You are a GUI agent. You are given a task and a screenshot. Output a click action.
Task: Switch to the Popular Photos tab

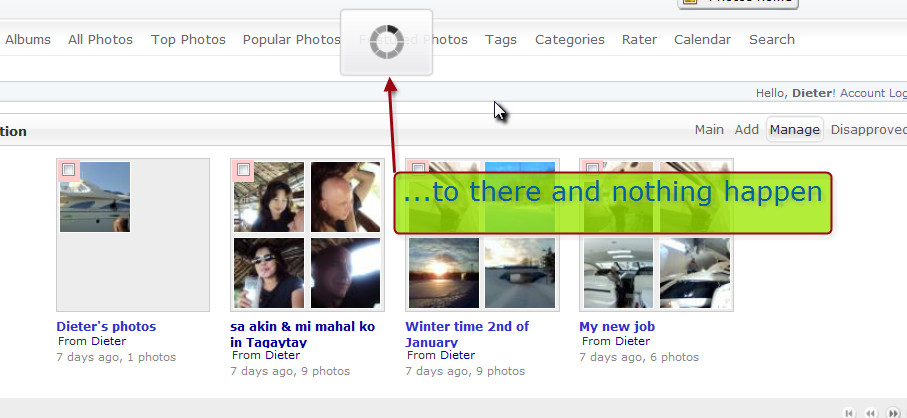click(x=291, y=40)
